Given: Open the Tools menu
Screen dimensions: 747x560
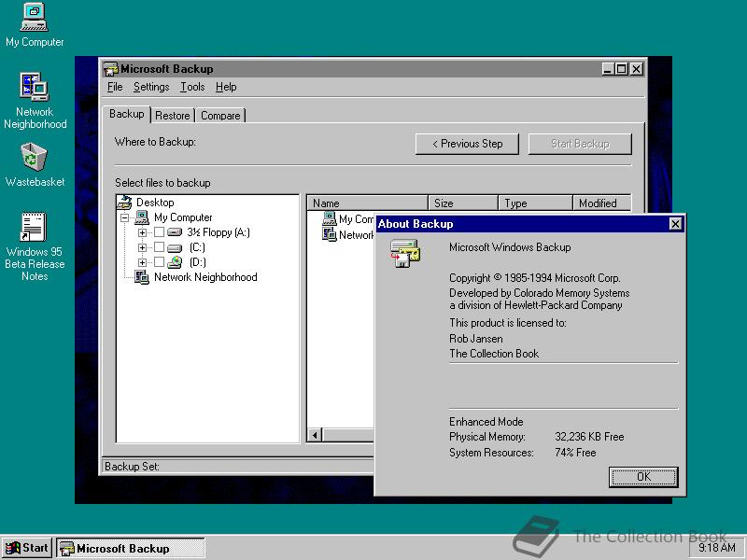Looking at the screenshot, I should click(192, 87).
